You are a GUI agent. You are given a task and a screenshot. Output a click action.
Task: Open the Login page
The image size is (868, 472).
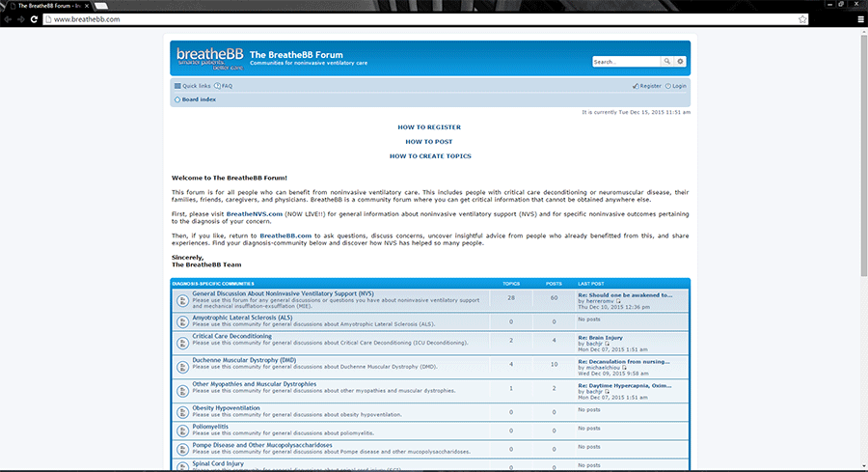coord(676,86)
